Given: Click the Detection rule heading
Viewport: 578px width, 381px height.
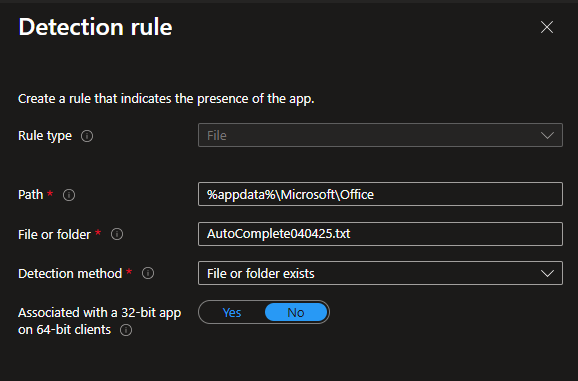Looking at the screenshot, I should [95, 27].
